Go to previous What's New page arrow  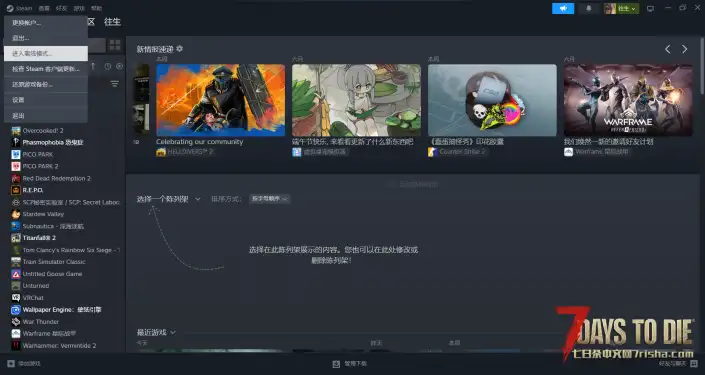click(x=668, y=49)
